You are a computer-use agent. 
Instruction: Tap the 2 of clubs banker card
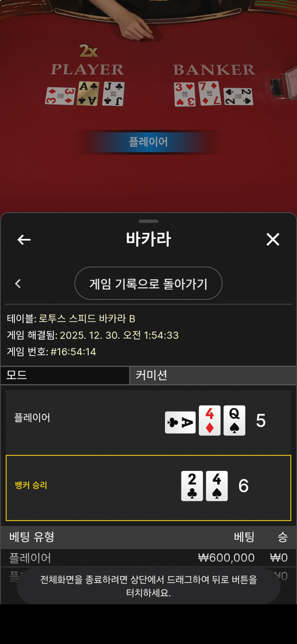tap(192, 486)
